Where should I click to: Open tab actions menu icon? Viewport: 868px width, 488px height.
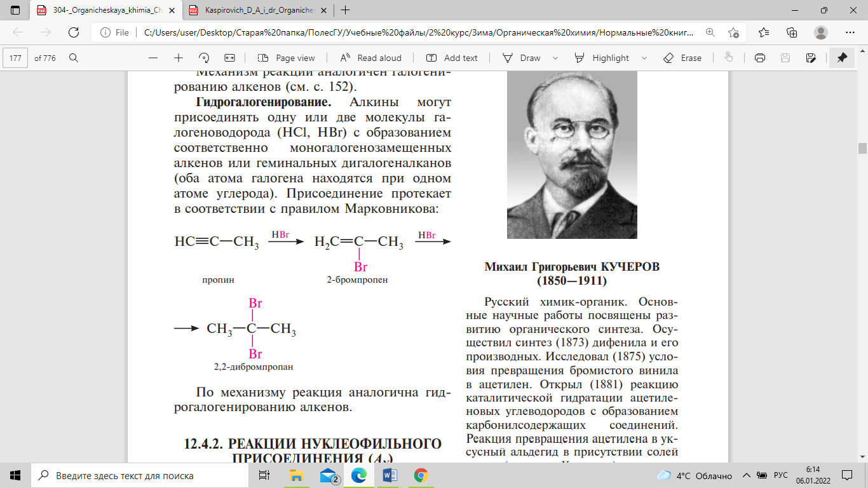tap(16, 10)
